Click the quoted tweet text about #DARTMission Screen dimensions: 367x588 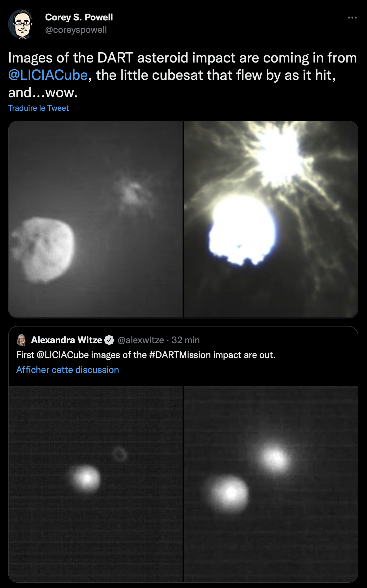[x=146, y=355]
